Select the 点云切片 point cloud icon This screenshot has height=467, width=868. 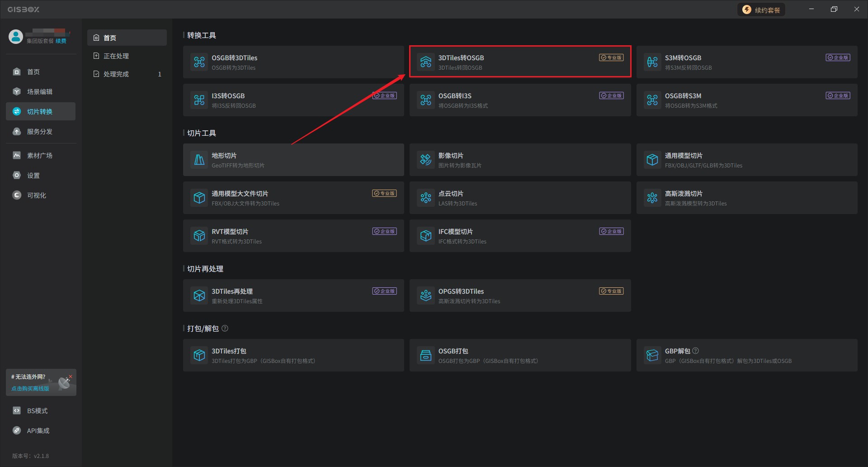pyautogui.click(x=426, y=198)
